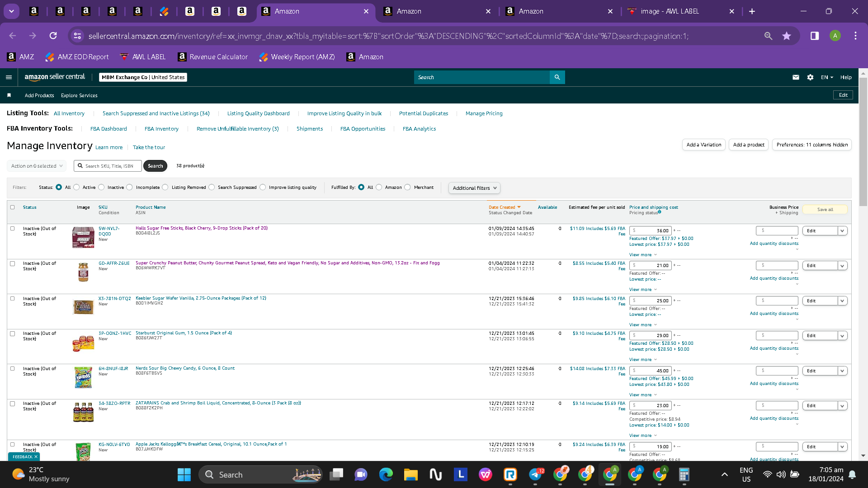
Task: Expand View more for Keebler Sugar Wafer row
Action: tap(643, 325)
